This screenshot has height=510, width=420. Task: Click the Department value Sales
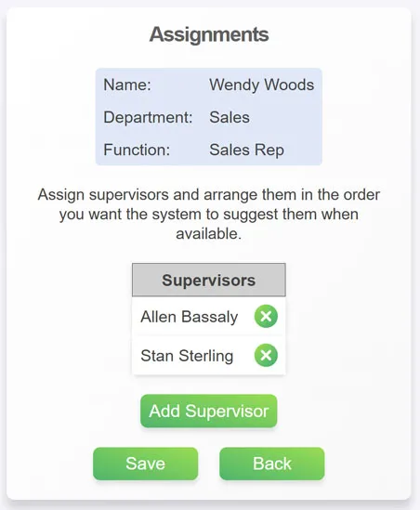(230, 117)
